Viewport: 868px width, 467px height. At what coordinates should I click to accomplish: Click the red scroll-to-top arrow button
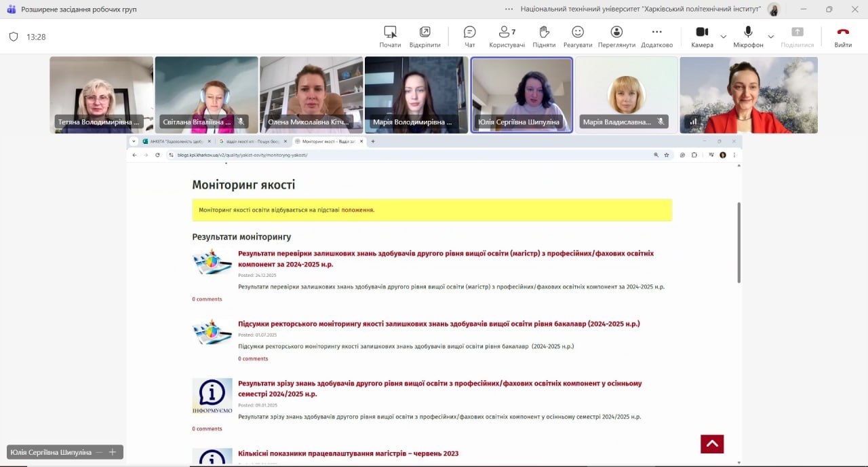pyautogui.click(x=712, y=444)
